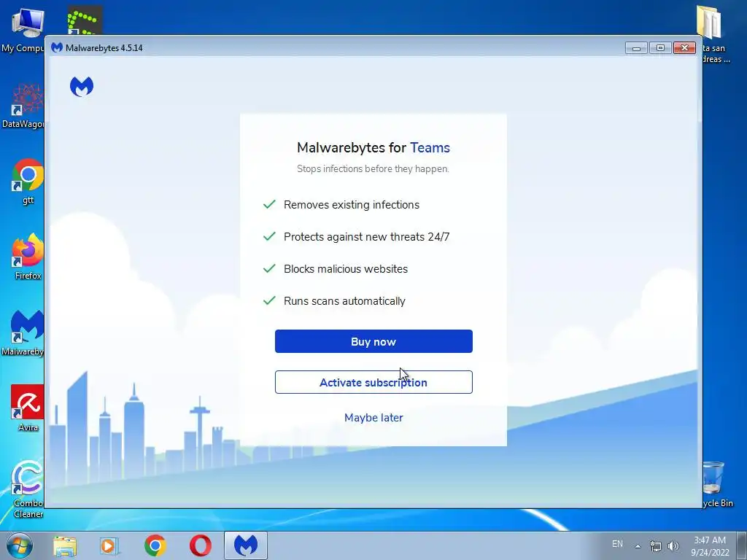The width and height of the screenshot is (747, 560).
Task: Select the green dotted desktop icon at top
Action: pos(85,21)
